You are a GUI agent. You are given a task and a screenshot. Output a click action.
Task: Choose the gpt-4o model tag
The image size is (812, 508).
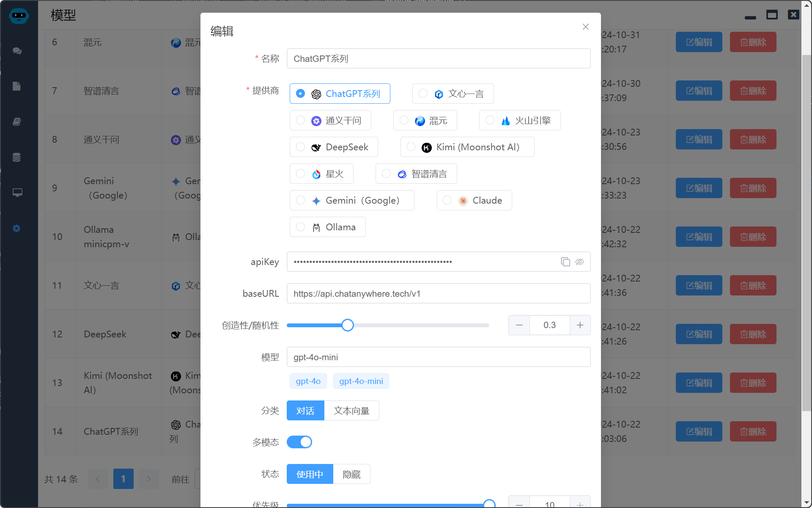(308, 381)
